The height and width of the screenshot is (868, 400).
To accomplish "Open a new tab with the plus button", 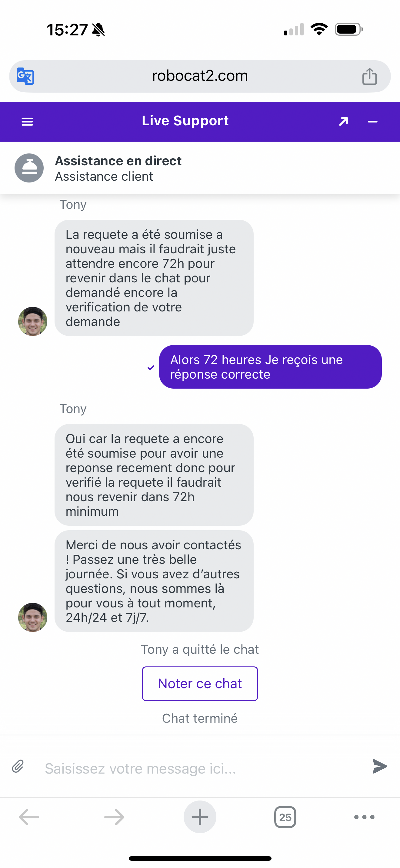I will click(200, 817).
